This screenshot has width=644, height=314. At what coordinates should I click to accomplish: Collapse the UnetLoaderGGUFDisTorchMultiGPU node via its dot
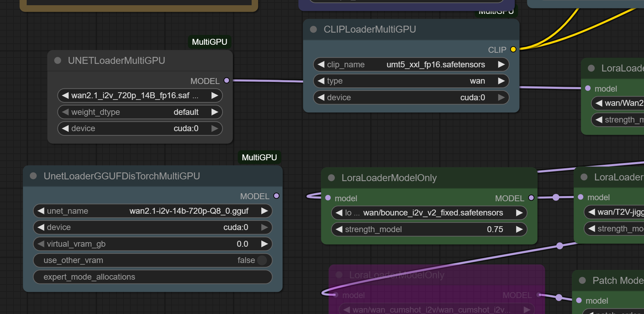tap(33, 176)
